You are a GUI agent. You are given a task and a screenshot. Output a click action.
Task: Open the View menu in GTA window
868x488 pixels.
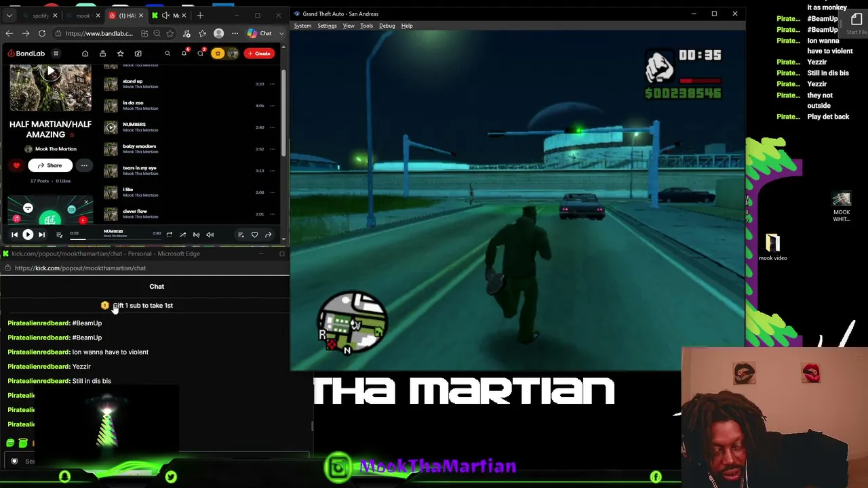349,26
